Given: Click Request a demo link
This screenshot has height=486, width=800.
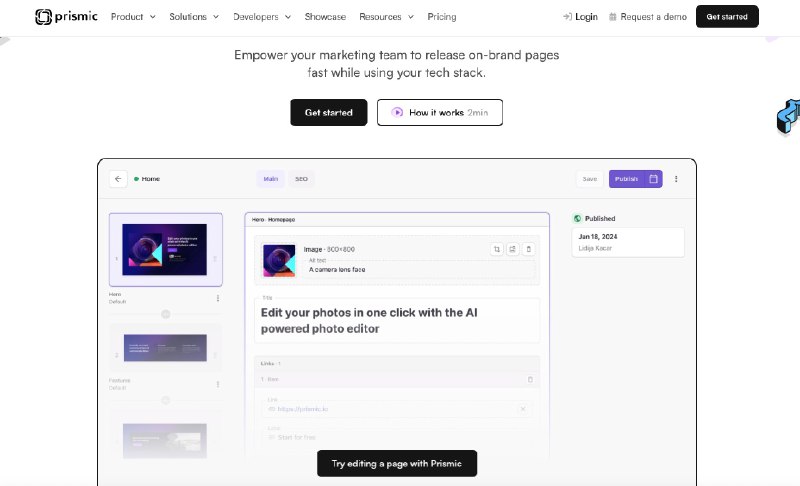Looking at the screenshot, I should [648, 17].
